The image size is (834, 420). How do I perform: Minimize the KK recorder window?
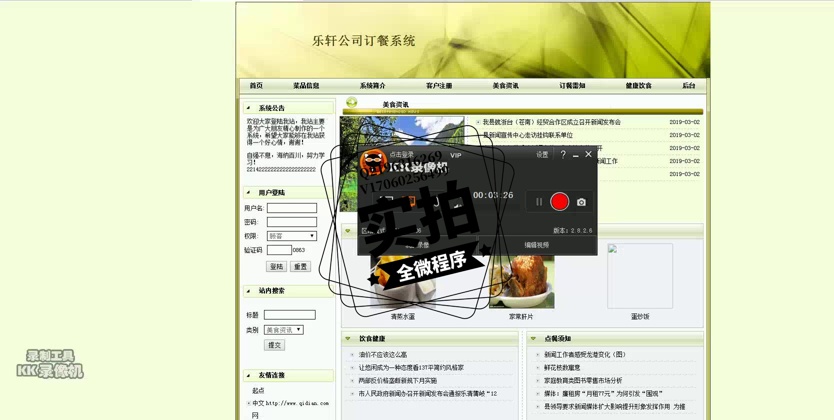coord(576,155)
